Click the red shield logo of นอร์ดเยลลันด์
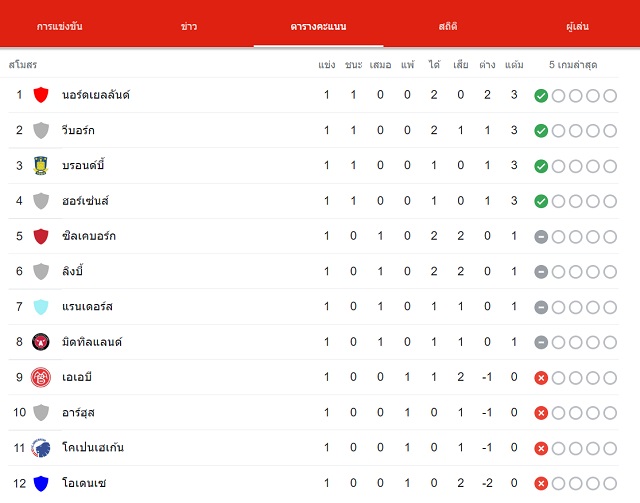640x503 pixels. 41,95
